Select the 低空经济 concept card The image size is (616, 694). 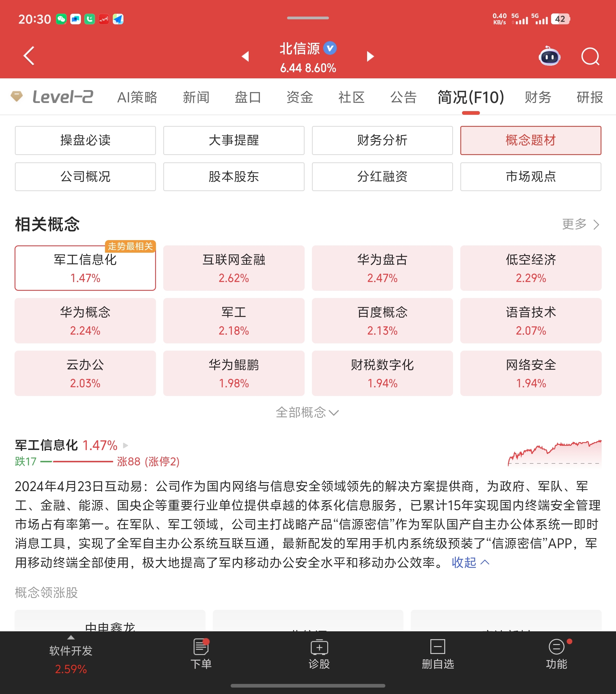point(531,268)
